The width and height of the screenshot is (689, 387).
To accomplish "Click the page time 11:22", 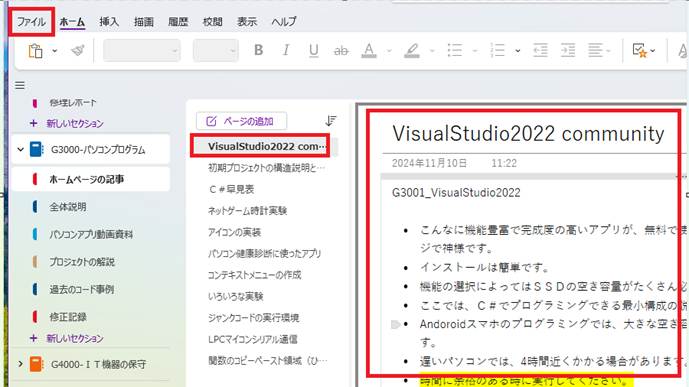I will [504, 163].
